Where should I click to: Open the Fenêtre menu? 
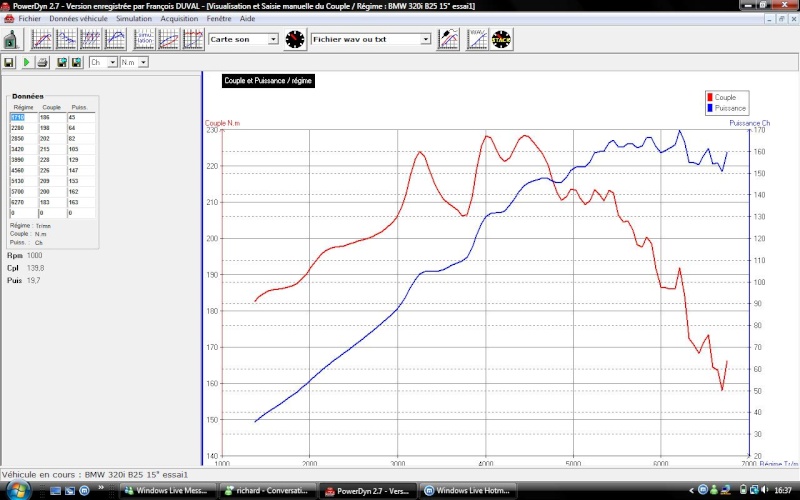(219, 19)
